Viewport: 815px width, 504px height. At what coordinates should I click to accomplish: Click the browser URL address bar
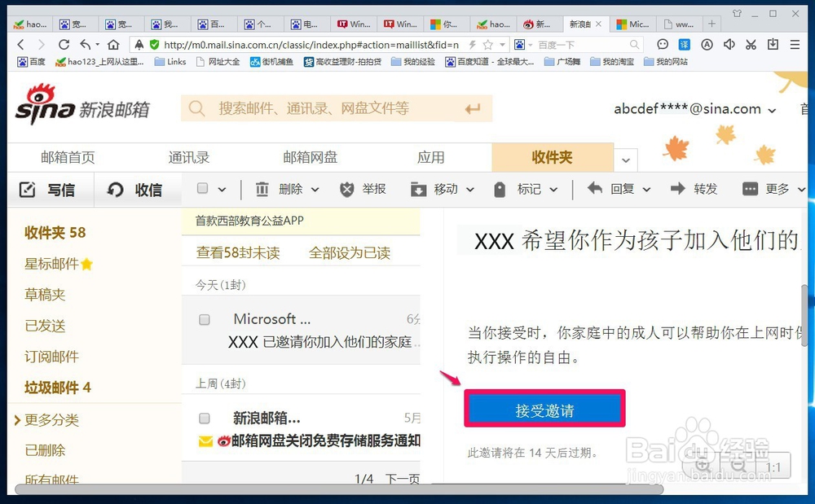point(311,45)
